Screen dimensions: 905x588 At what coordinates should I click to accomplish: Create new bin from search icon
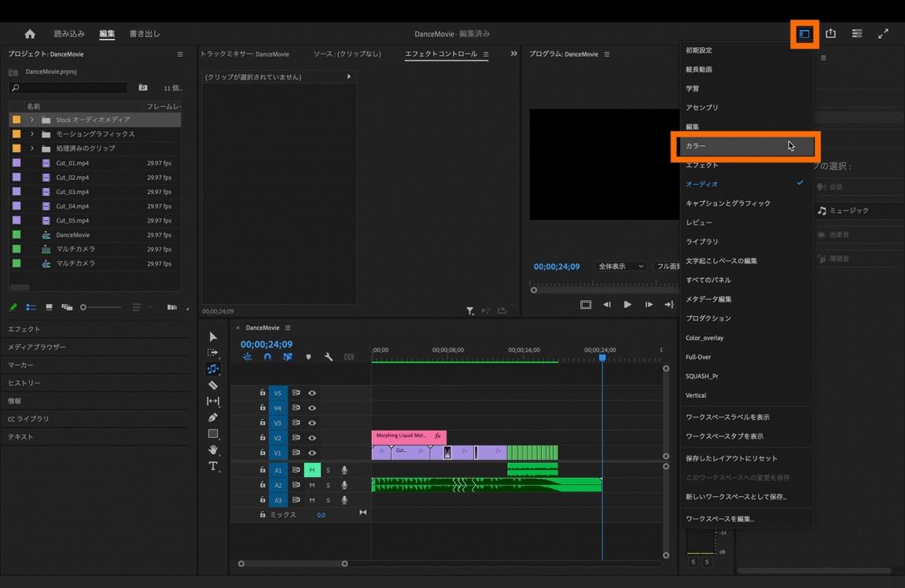tap(143, 88)
